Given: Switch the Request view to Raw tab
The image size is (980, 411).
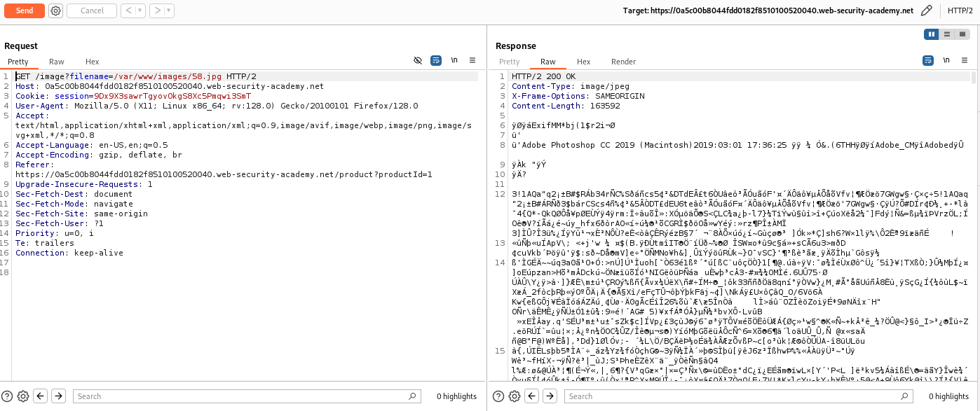Looking at the screenshot, I should [x=56, y=62].
